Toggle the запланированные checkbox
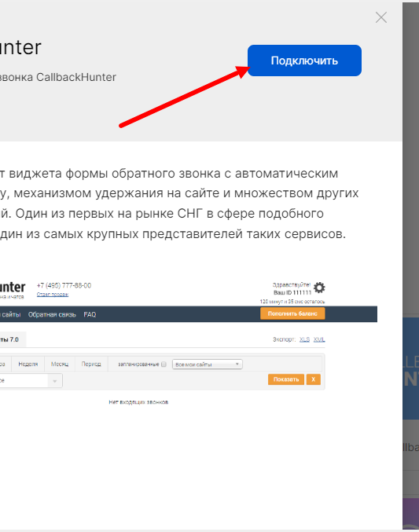 164,365
